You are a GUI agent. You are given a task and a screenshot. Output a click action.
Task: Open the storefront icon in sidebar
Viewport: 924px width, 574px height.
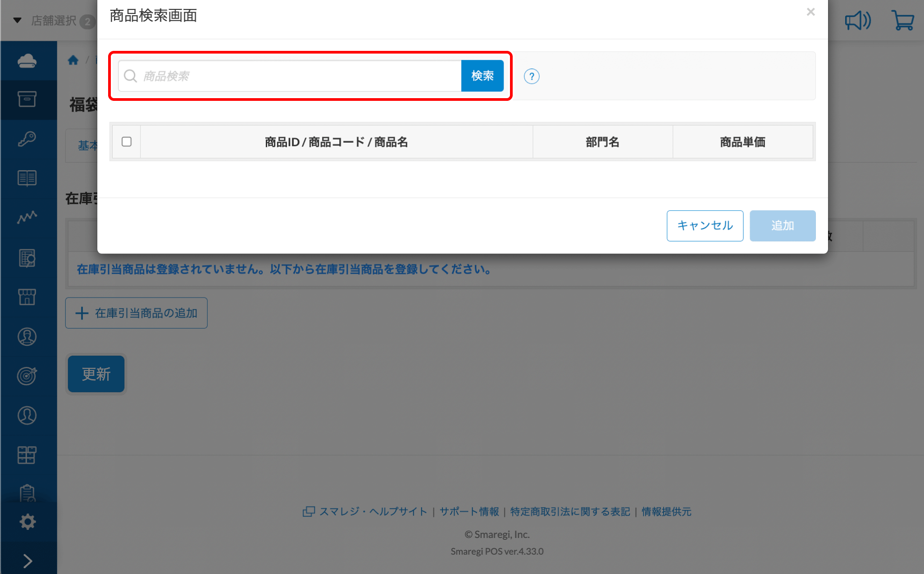coord(27,297)
